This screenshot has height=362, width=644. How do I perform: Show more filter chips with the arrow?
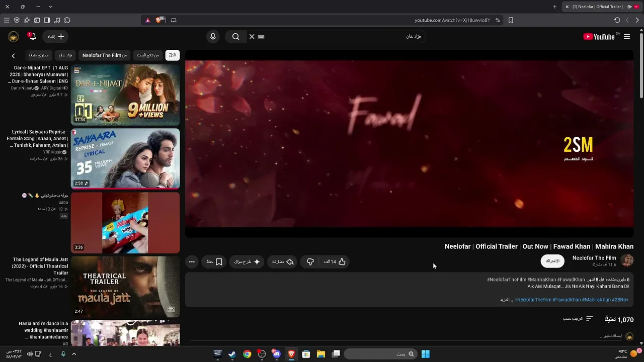(13, 56)
